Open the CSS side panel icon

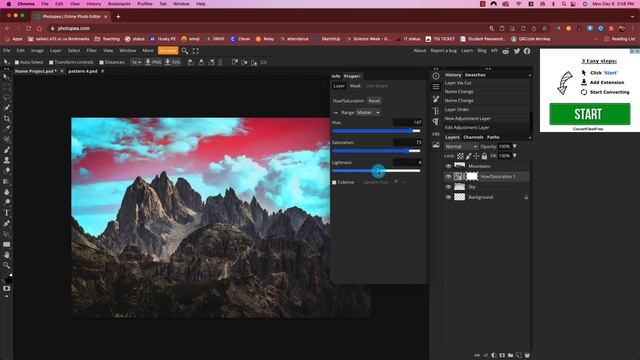(436, 133)
